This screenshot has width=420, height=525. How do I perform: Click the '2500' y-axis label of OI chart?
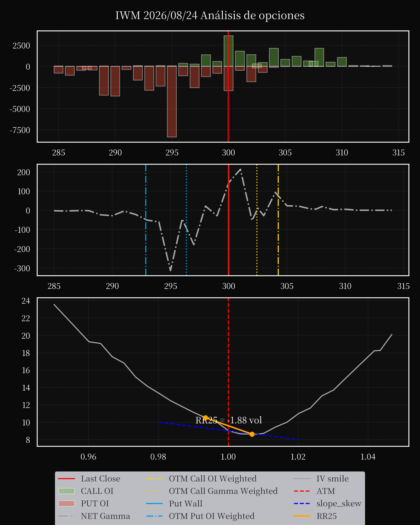(x=21, y=46)
